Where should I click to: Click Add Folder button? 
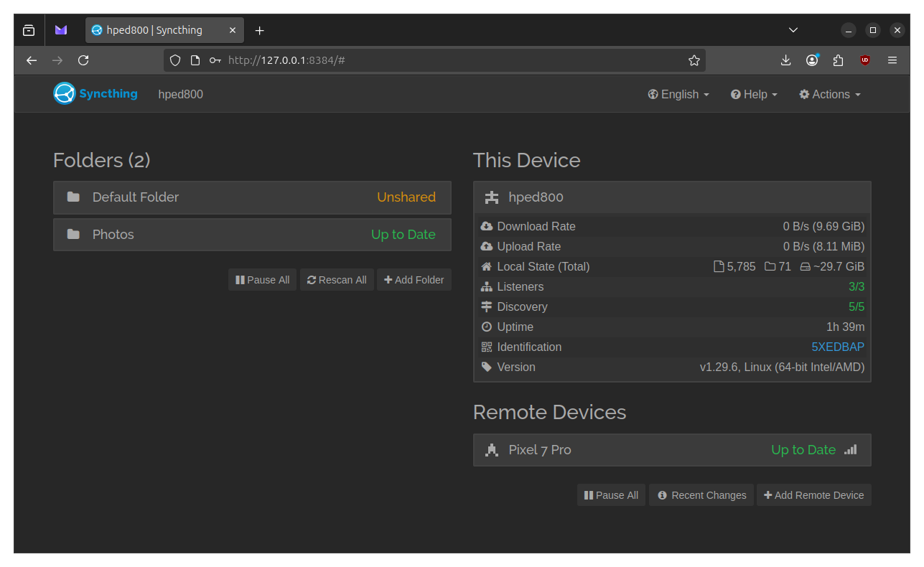tap(414, 280)
